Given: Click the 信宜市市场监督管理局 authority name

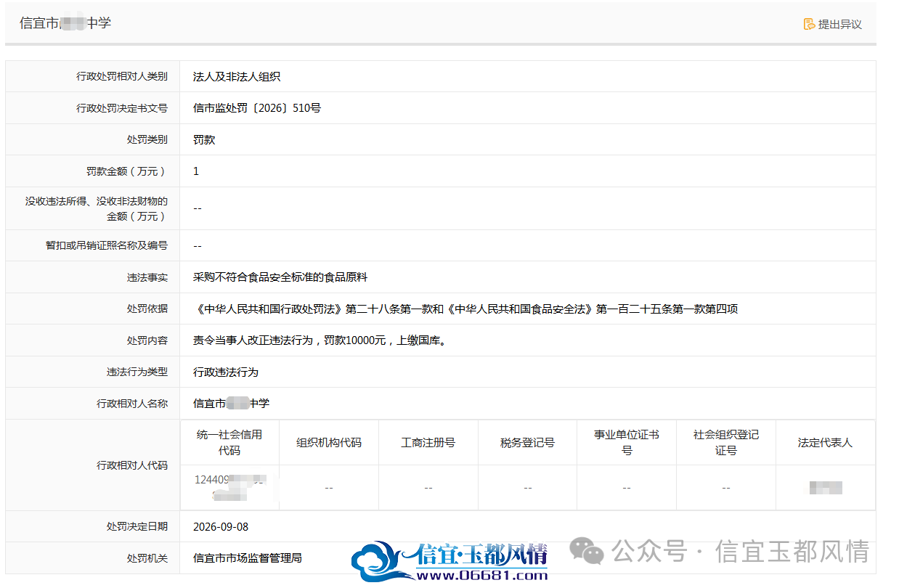Looking at the screenshot, I should (248, 558).
